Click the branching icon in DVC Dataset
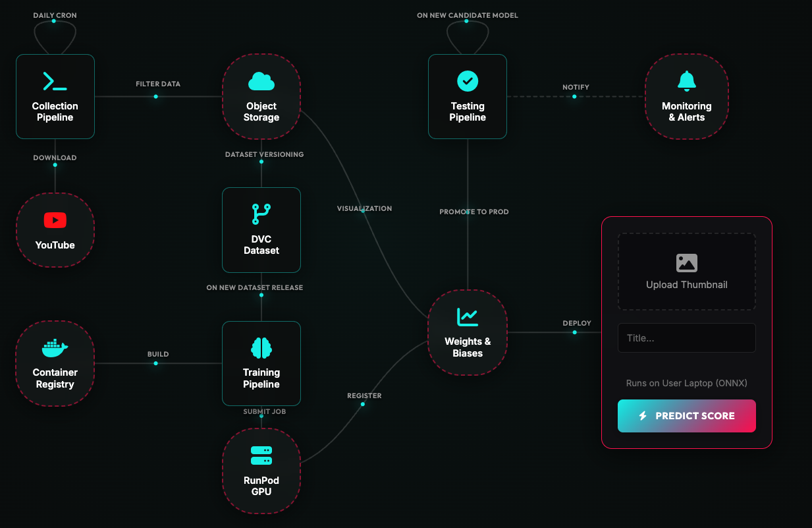 pyautogui.click(x=261, y=214)
